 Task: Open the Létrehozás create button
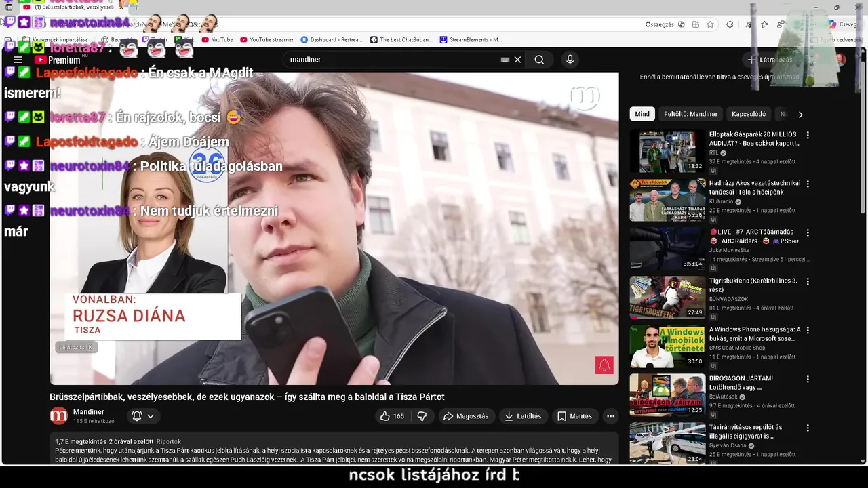pyautogui.click(x=770, y=60)
